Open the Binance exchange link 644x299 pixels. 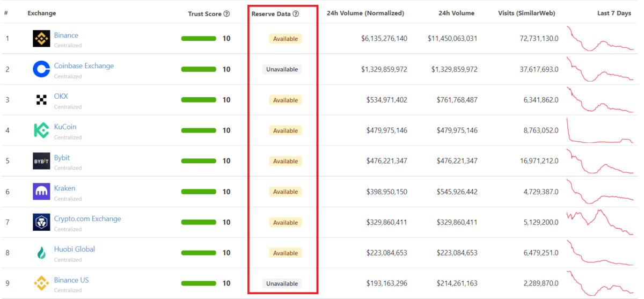click(x=66, y=35)
